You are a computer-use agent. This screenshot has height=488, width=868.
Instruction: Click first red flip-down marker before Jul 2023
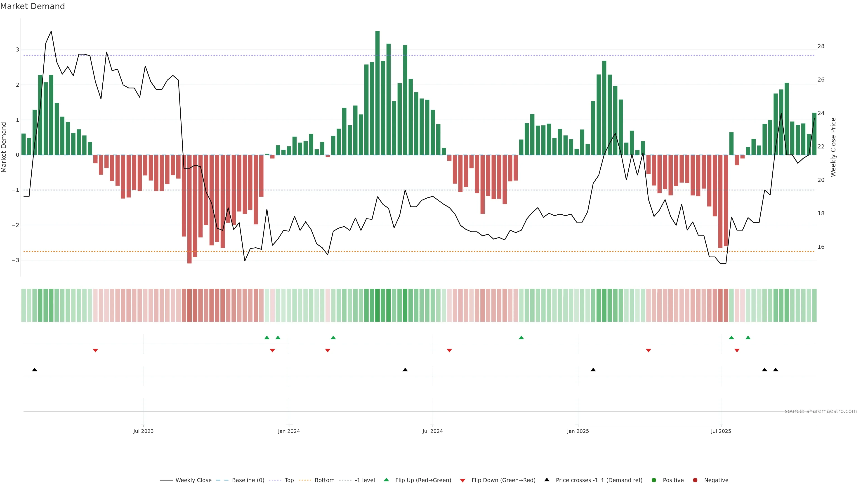[x=95, y=351]
